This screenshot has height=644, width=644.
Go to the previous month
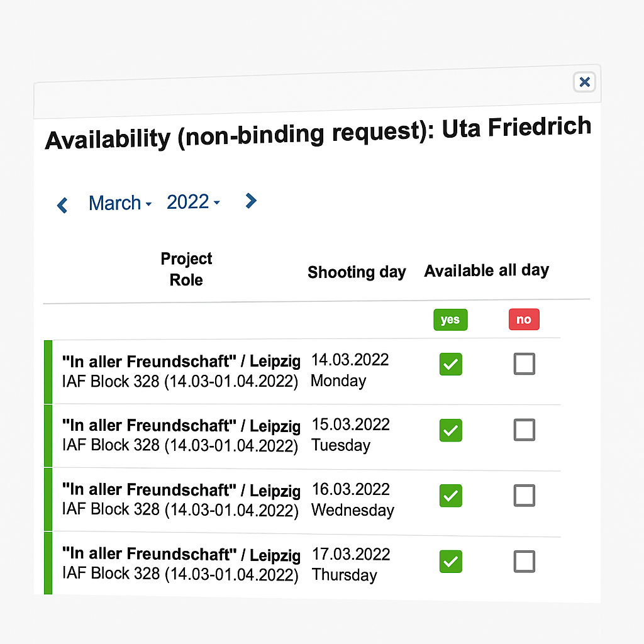pos(62,205)
